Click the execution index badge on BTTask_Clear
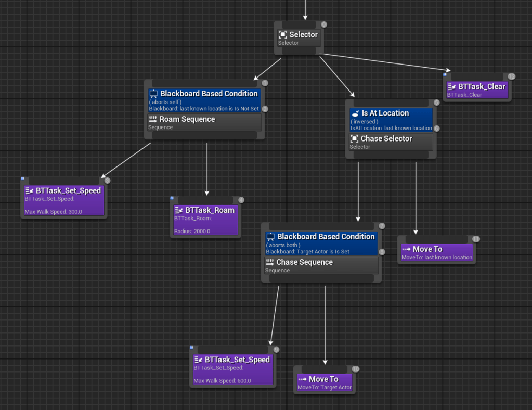 pyautogui.click(x=511, y=76)
